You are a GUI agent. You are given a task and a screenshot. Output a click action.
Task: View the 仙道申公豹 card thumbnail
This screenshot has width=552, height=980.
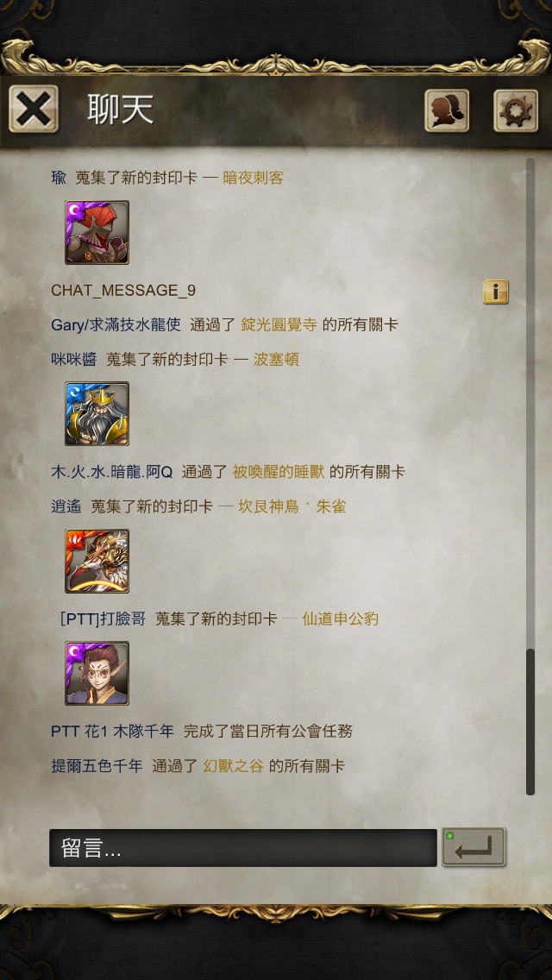tap(97, 673)
